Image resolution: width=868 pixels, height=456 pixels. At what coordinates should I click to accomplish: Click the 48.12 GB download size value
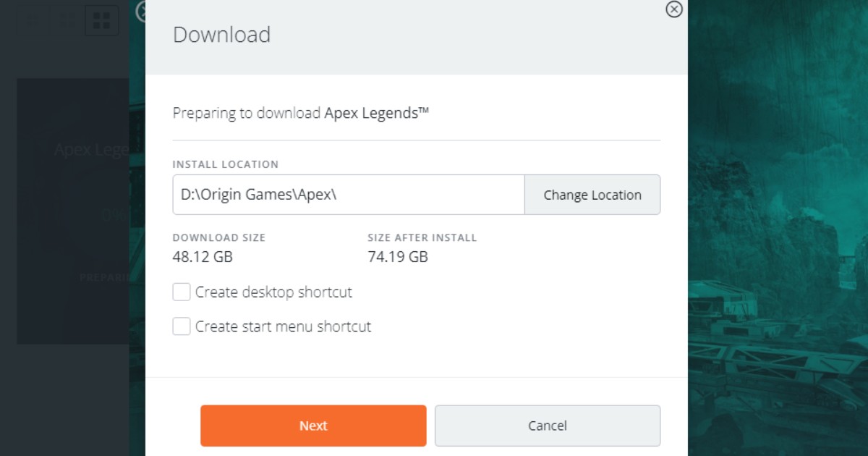[203, 257]
